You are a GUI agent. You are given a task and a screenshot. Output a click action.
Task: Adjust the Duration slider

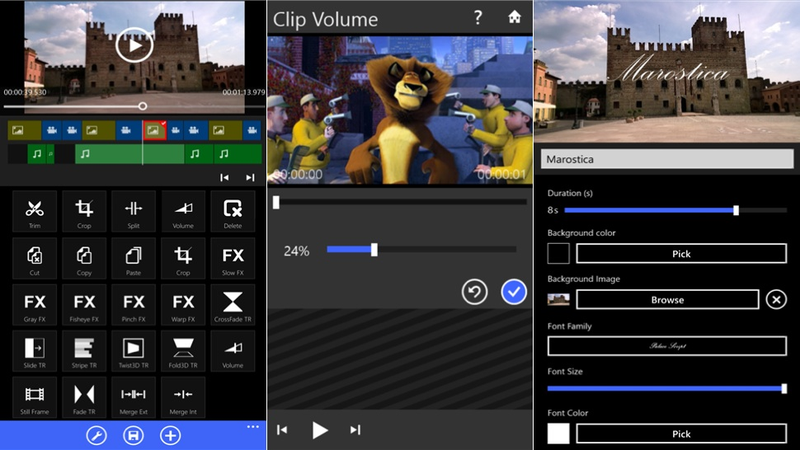point(676,210)
